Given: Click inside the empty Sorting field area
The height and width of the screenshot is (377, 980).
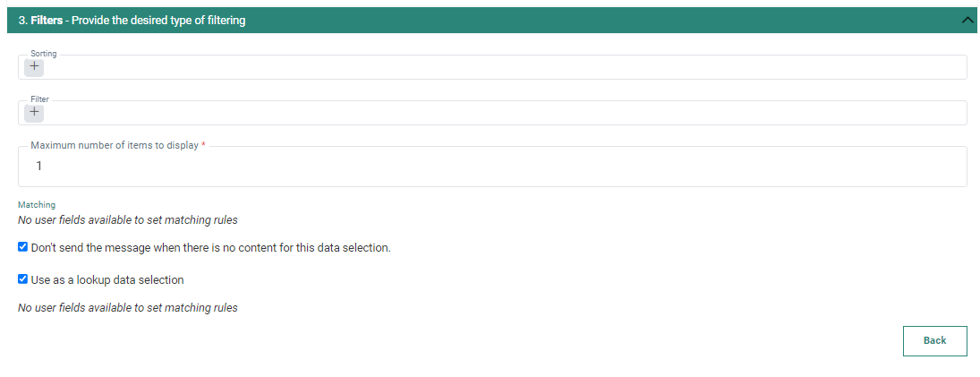Looking at the screenshot, I should tap(501, 67).
